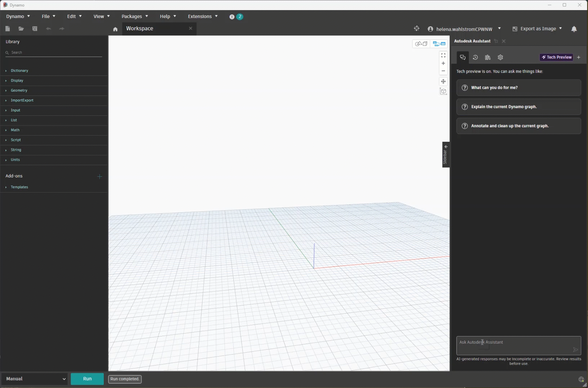Open the Assistant chat tab icon
Image resolution: width=588 pixels, height=388 pixels.
pyautogui.click(x=463, y=57)
